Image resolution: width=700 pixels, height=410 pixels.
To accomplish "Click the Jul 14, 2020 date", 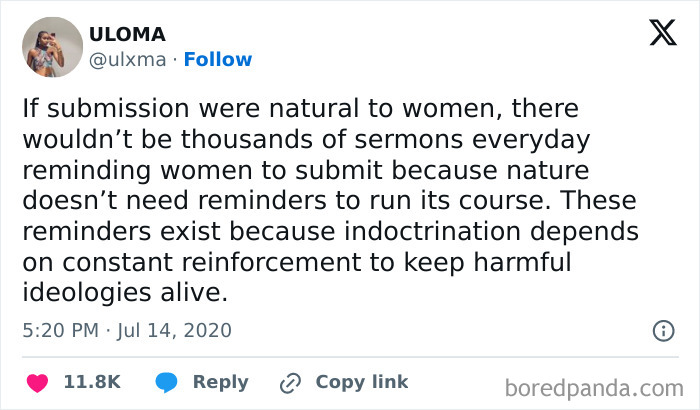I will pos(174,329).
